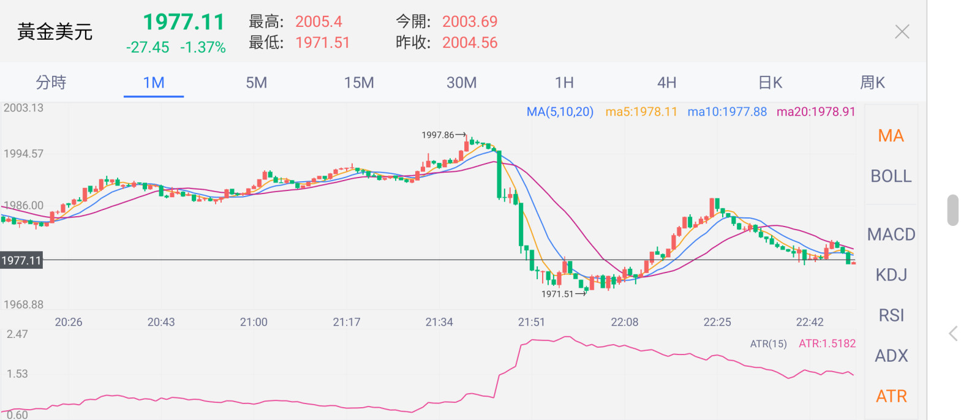980x420 pixels.
Task: Toggle the BOLL overlay indicator
Action: click(891, 176)
